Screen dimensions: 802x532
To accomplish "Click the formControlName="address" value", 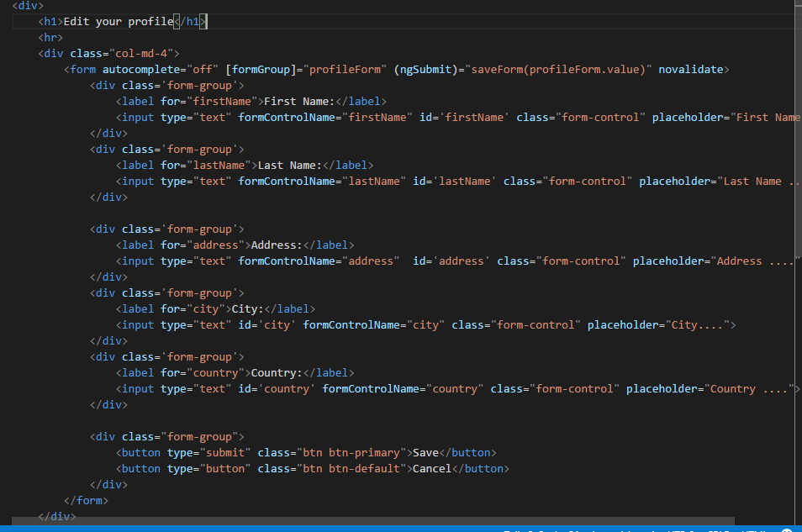I will click(371, 261).
